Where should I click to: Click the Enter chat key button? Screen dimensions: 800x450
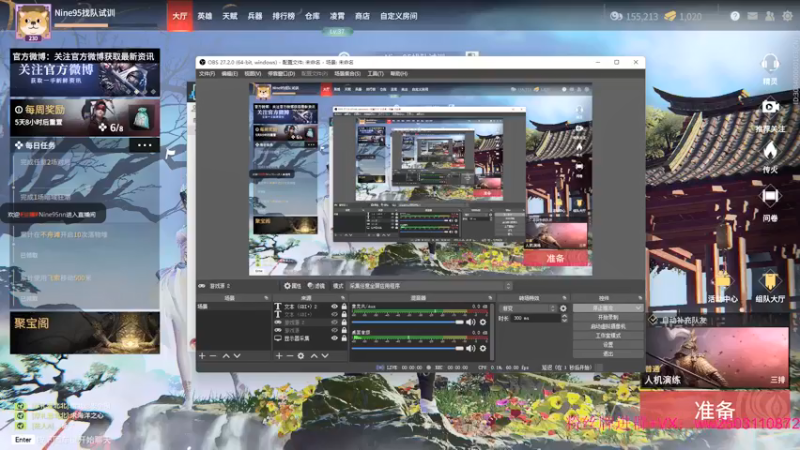pyautogui.click(x=23, y=439)
